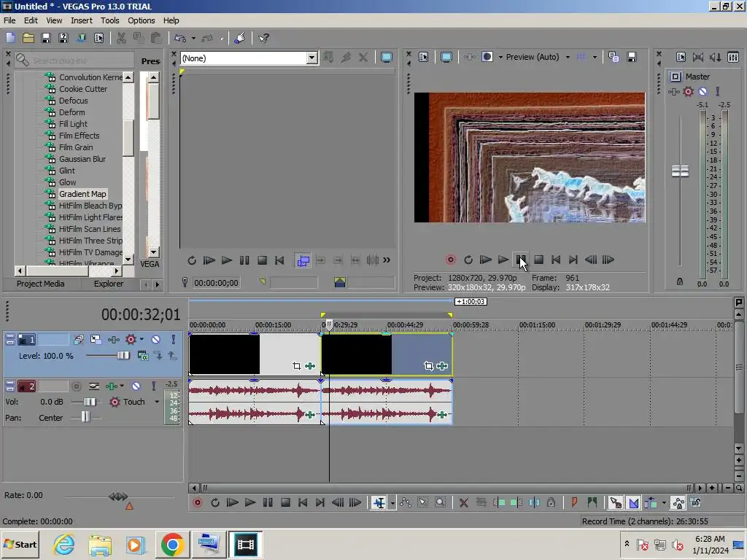Open edit tool selection dropdown arrow
The width and height of the screenshot is (747, 560).
(x=392, y=503)
